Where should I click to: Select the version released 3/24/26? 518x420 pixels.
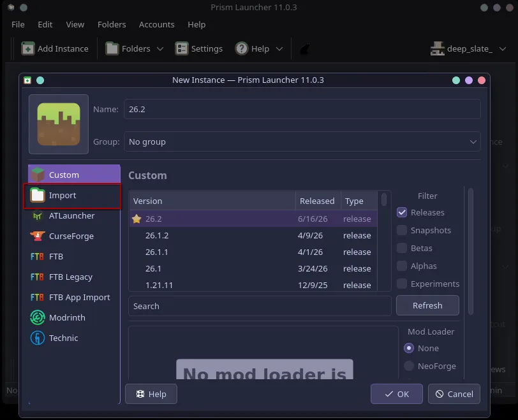[x=253, y=268]
